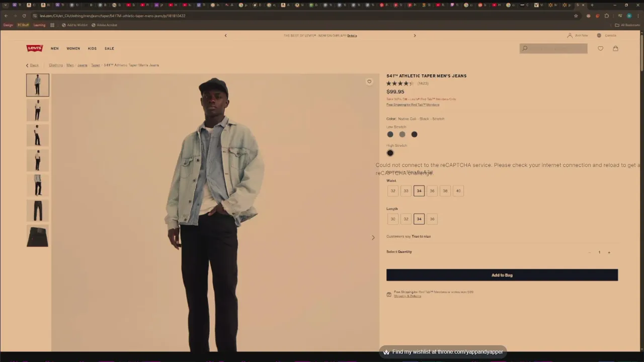Expand the tab search dropdown arrow
This screenshot has height=362, width=644.
pos(6,5)
